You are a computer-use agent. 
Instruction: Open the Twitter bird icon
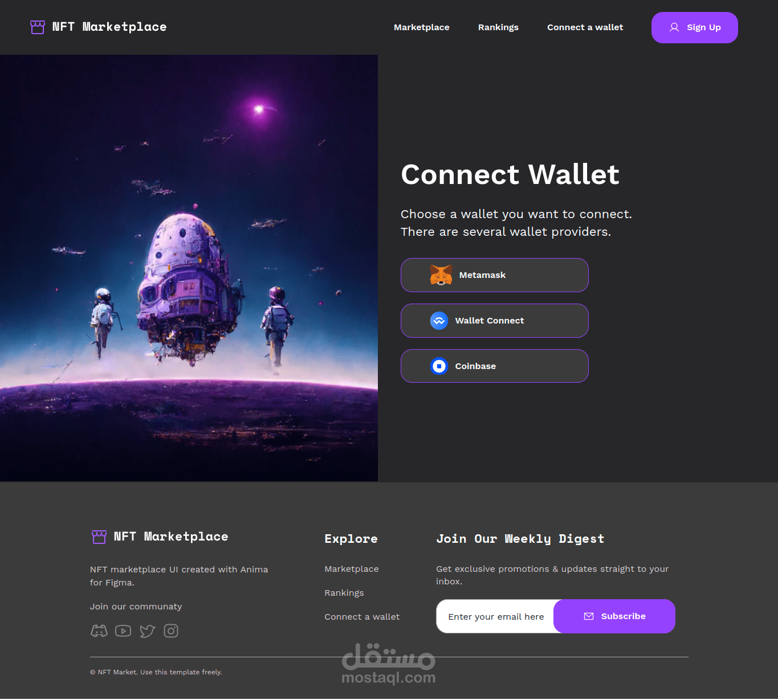coord(148,631)
